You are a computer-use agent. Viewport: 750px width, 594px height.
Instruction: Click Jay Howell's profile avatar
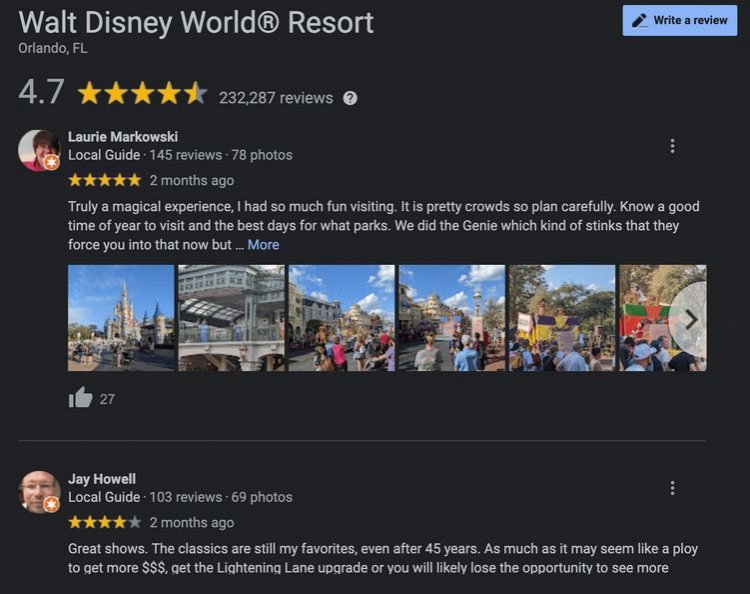click(39, 492)
